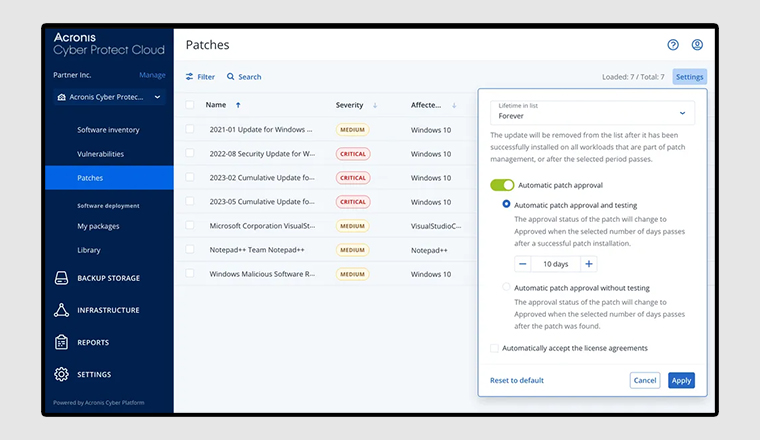Check the 2022-08 Security Update row
Screen dimensions: 760x440
(x=190, y=153)
